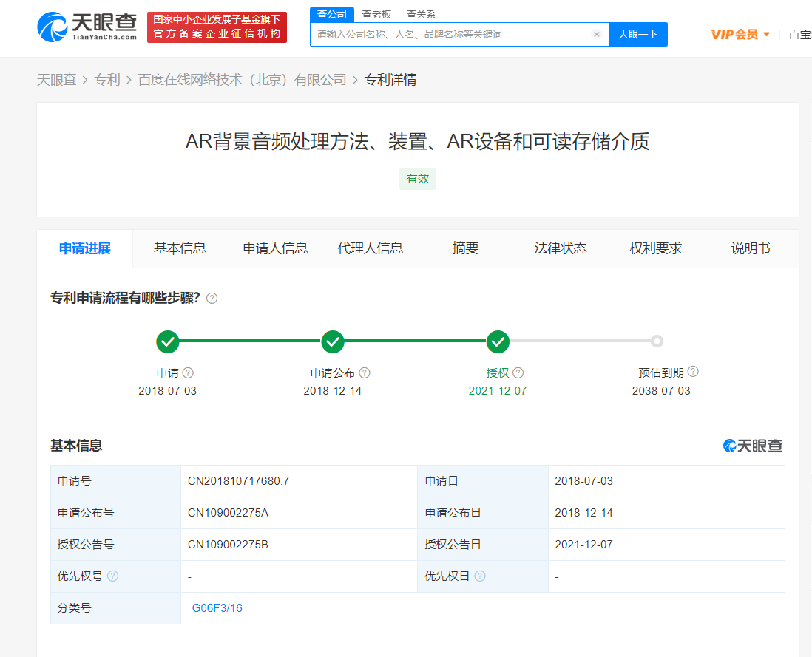This screenshot has width=812, height=657.
Task: Click the TianYanCha logo in header
Action: click(87, 27)
